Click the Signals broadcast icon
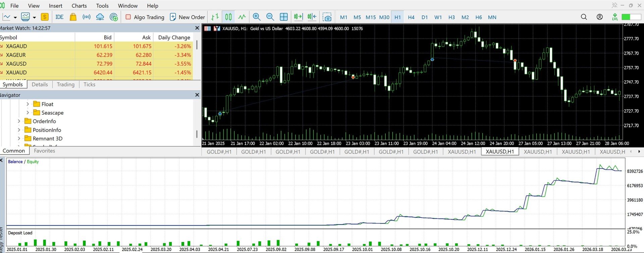644x253 pixels. point(87,17)
